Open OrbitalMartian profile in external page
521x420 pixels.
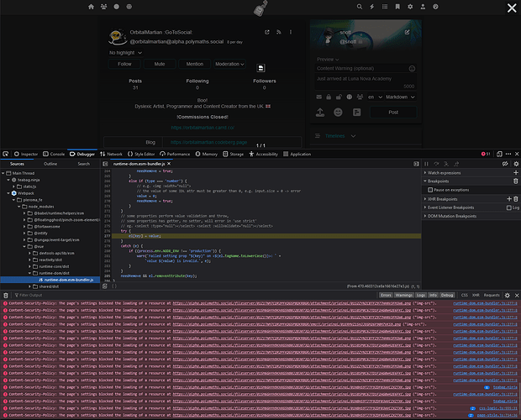pyautogui.click(x=267, y=32)
